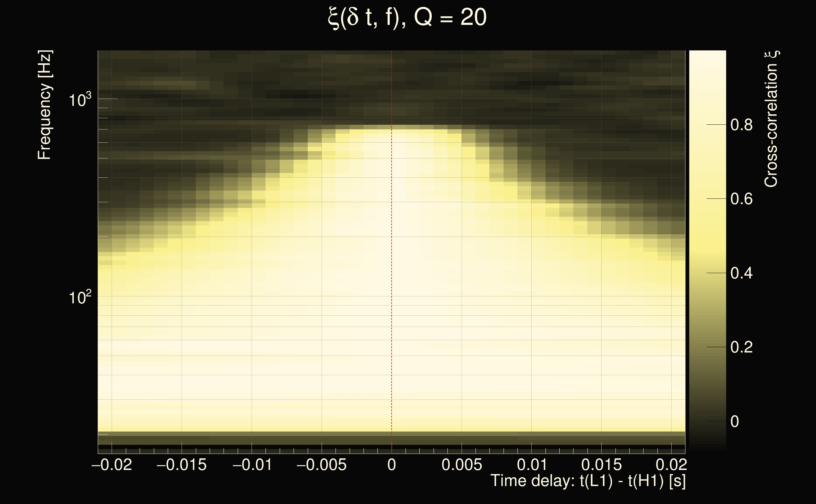Click the –0.02 time delay tick label

[x=111, y=465]
